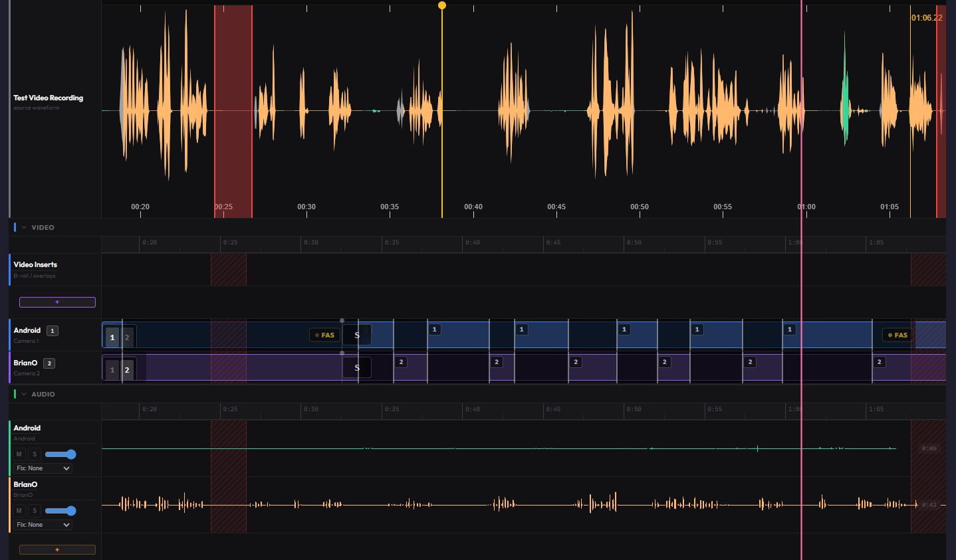The width and height of the screenshot is (956, 560).
Task: Collapse the AUDIO section chevron
Action: (x=24, y=394)
